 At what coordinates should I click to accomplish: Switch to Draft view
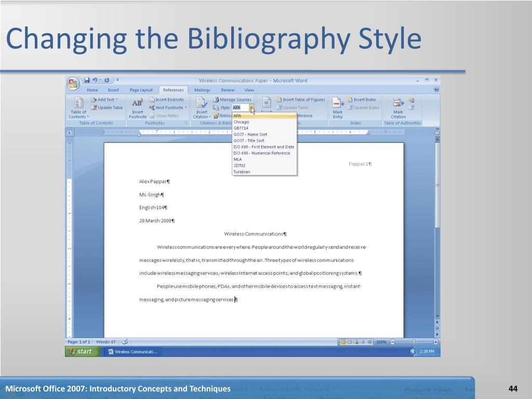point(369,342)
